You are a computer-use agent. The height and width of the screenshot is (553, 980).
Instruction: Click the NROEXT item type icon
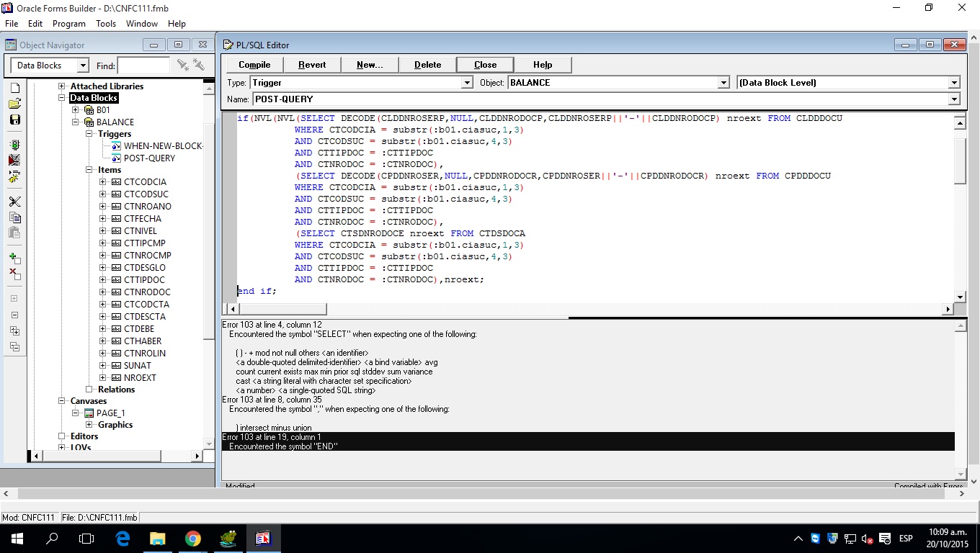(116, 378)
